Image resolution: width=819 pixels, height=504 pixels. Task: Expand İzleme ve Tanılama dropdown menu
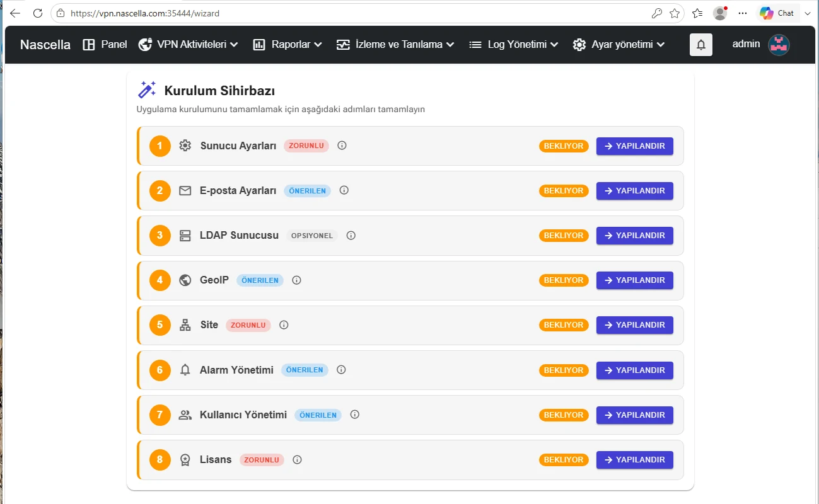click(395, 45)
